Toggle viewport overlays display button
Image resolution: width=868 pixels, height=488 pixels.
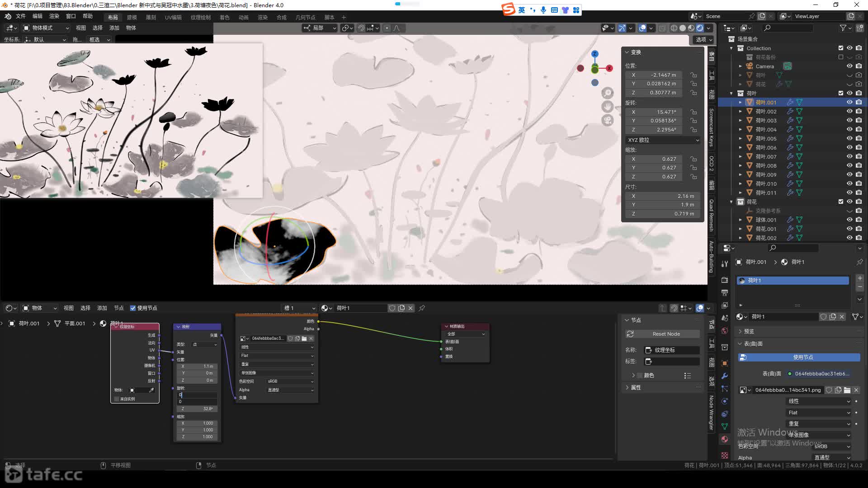pos(642,28)
